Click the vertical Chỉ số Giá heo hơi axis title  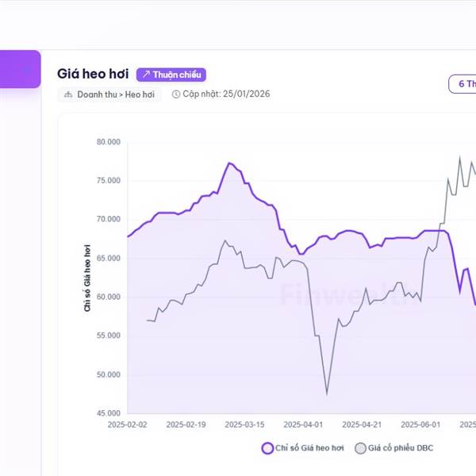pos(88,278)
